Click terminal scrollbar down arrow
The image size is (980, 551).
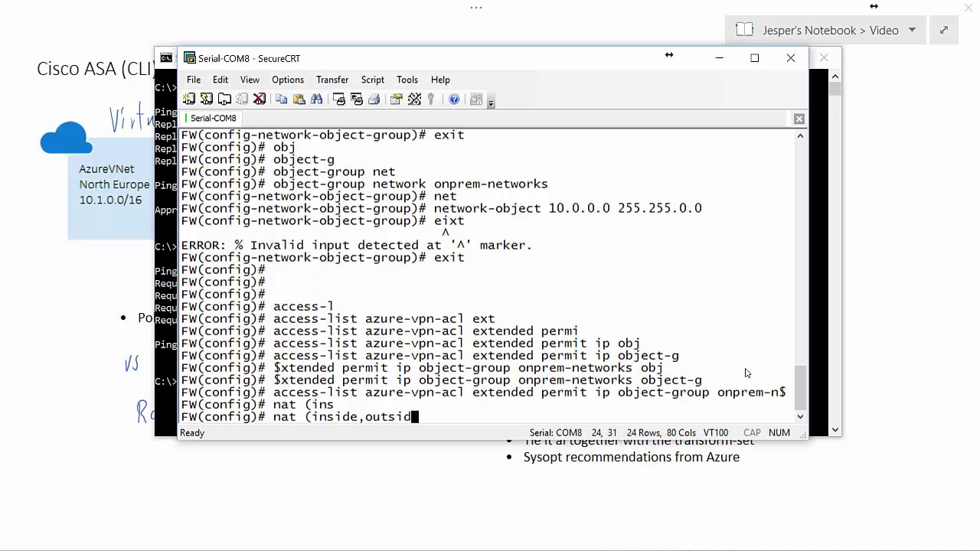point(800,416)
